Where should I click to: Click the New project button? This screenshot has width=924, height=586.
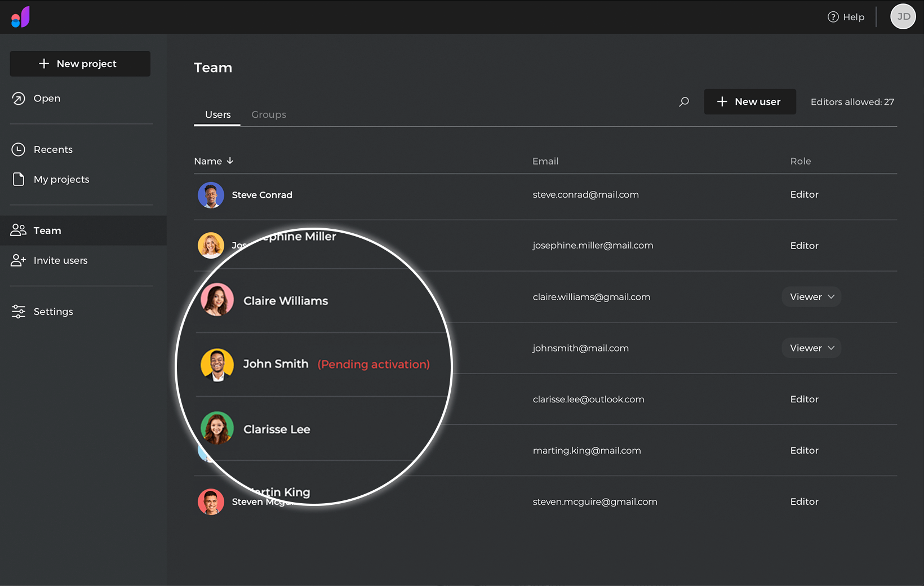click(x=80, y=64)
